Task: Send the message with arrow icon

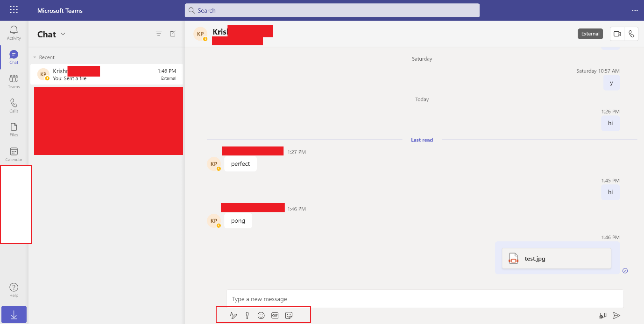Action: [x=617, y=316]
